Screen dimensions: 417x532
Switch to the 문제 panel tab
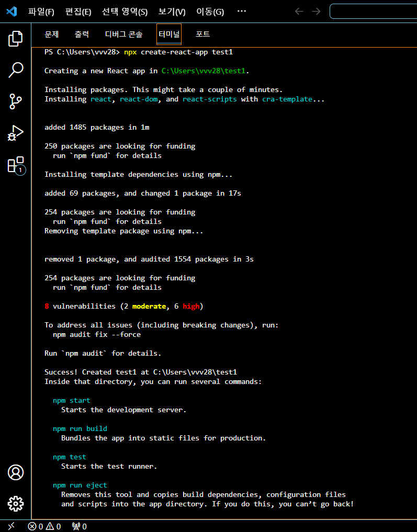[x=52, y=34]
